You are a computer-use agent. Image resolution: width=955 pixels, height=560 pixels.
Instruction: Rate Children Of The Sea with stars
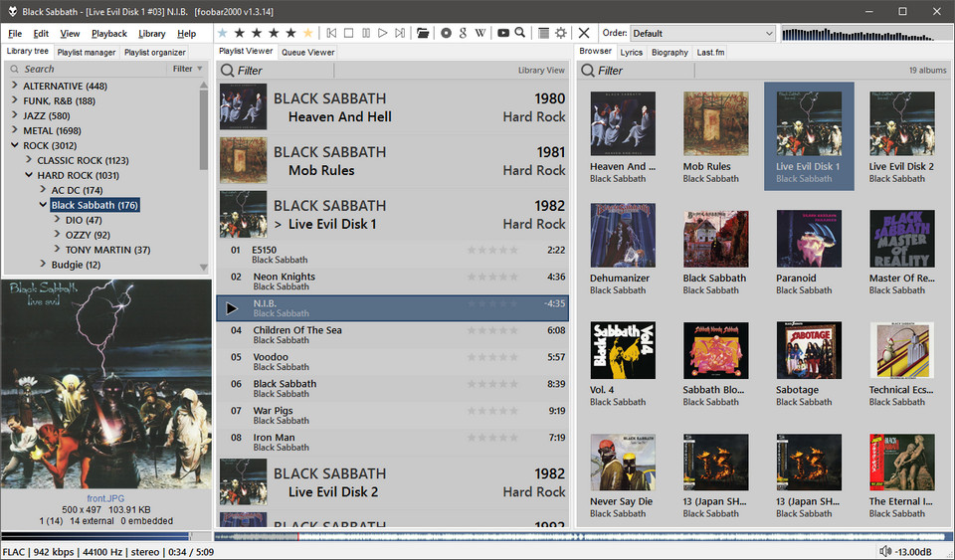492,330
